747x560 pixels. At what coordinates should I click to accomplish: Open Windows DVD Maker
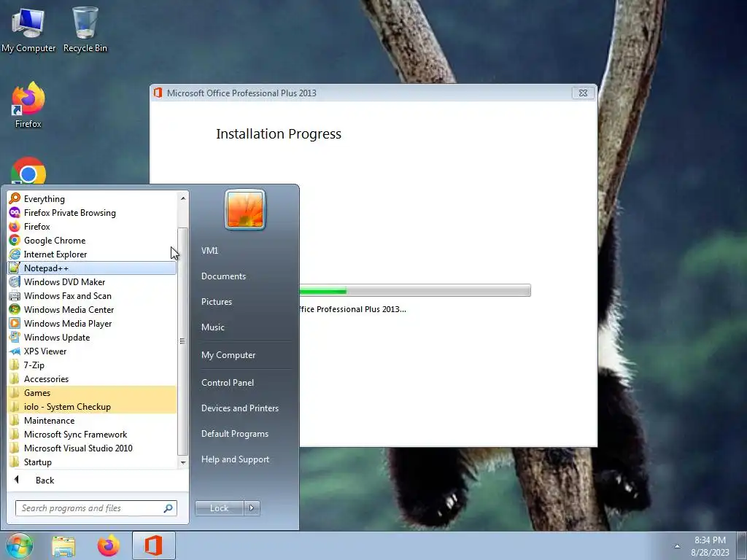click(x=92, y=282)
